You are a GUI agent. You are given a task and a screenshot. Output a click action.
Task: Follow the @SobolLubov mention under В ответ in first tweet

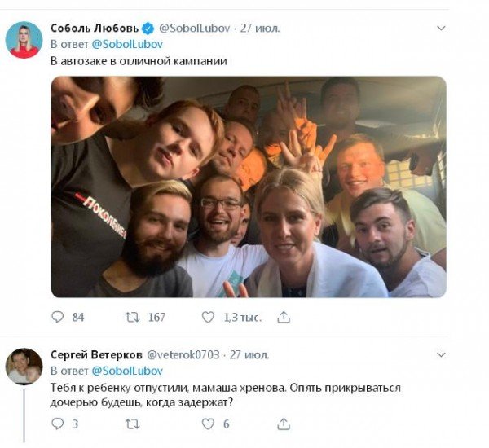tap(127, 44)
